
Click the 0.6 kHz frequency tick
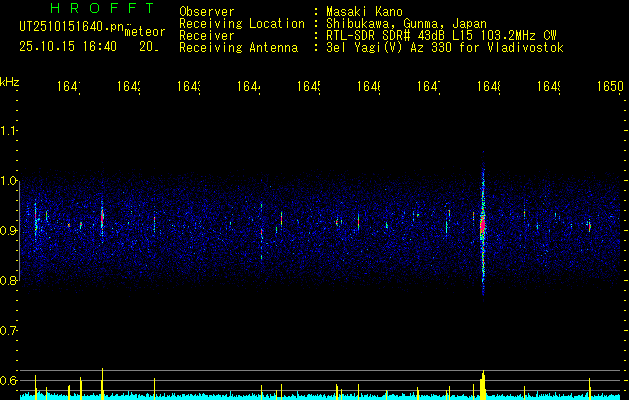click(x=9, y=380)
